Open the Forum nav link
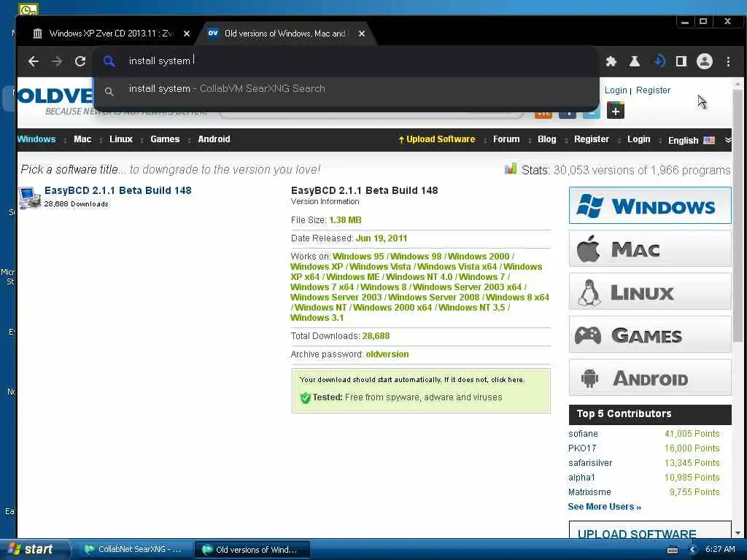The image size is (747, 560). (x=506, y=139)
